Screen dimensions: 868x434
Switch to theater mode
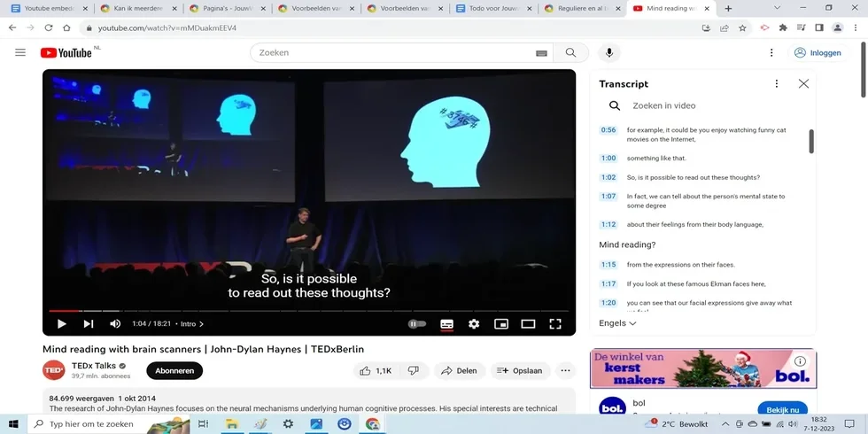[528, 324]
